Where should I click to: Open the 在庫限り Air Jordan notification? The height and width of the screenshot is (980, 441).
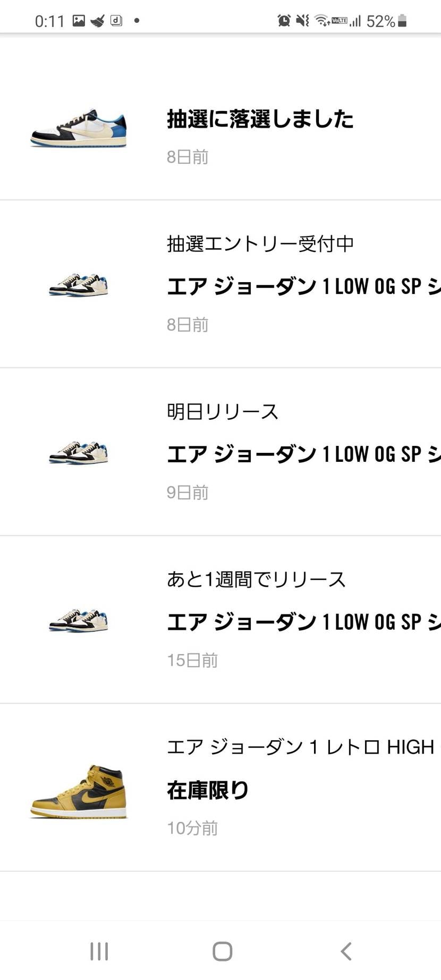(x=207, y=790)
